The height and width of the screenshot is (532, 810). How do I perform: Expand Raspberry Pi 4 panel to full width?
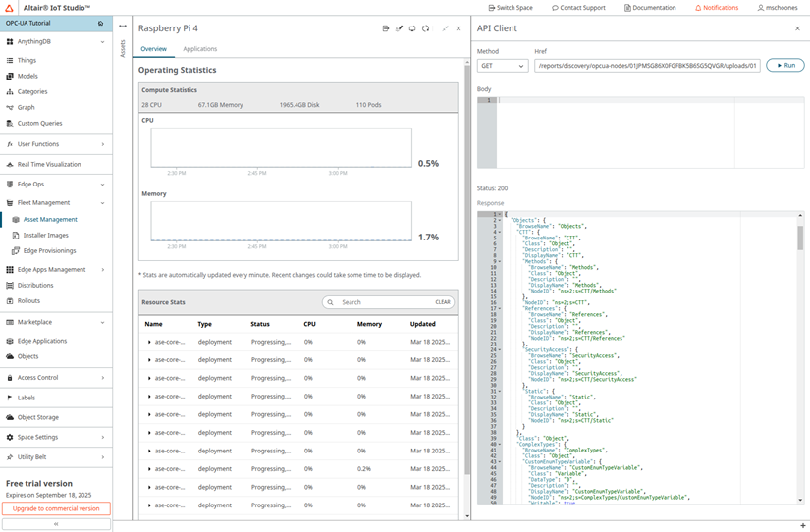pyautogui.click(x=445, y=28)
